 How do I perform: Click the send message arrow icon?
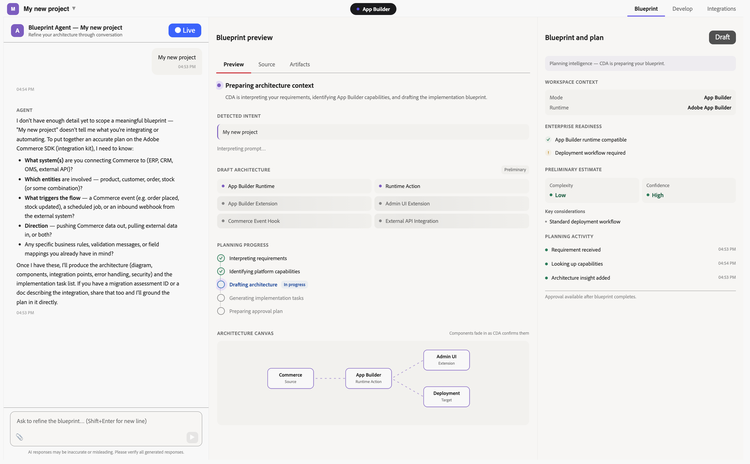(192, 437)
